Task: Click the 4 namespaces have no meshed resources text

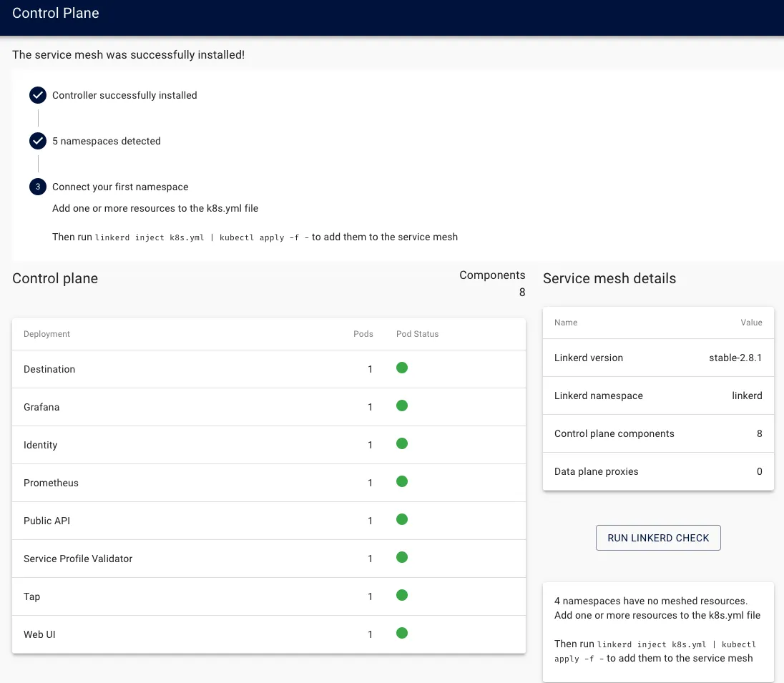Action: pos(650,601)
